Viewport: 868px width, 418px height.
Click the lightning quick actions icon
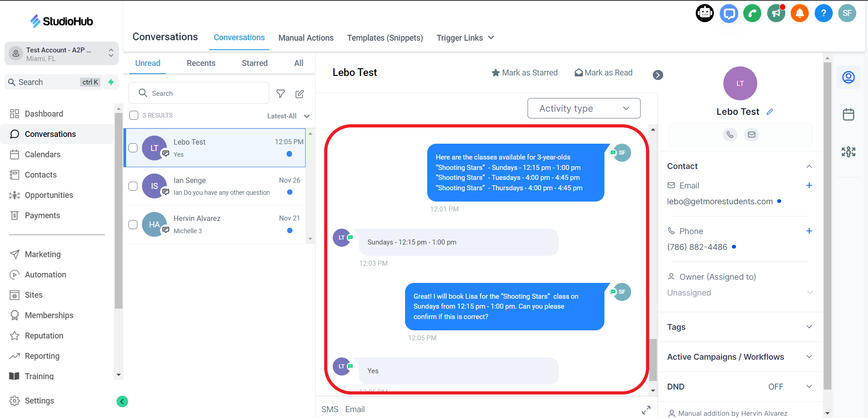coord(111,82)
